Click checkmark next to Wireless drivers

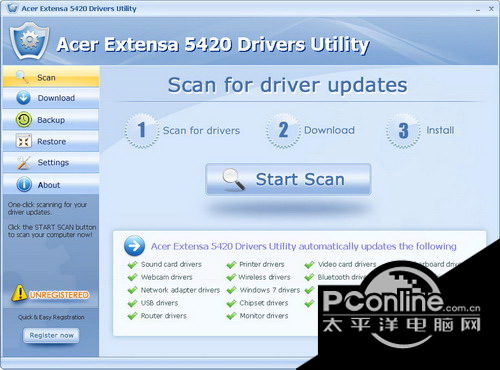click(x=231, y=277)
